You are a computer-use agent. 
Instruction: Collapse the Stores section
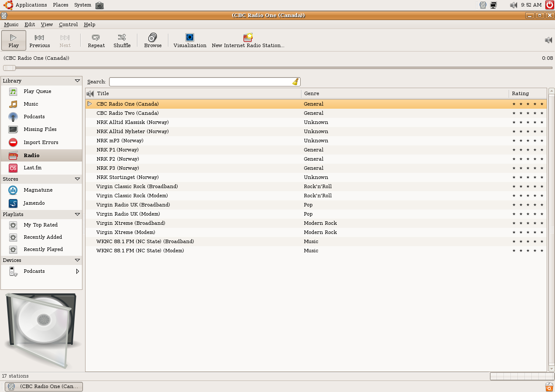[77, 179]
